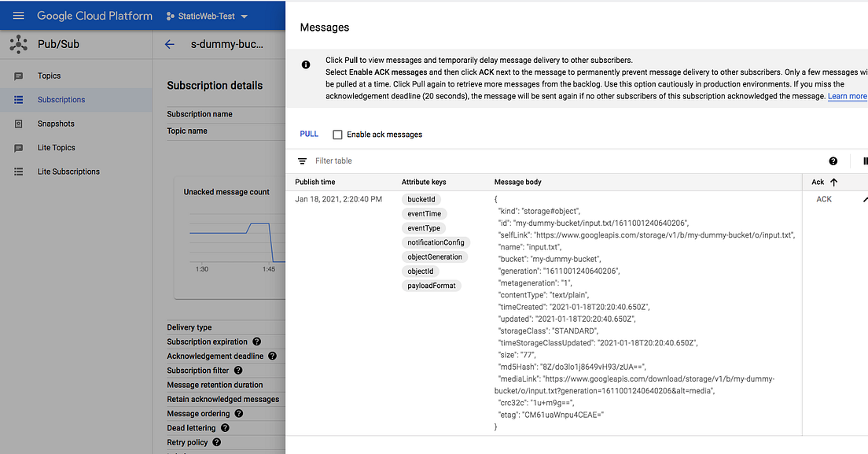
Task: Click the Snapshots icon in sidebar
Action: click(x=18, y=124)
